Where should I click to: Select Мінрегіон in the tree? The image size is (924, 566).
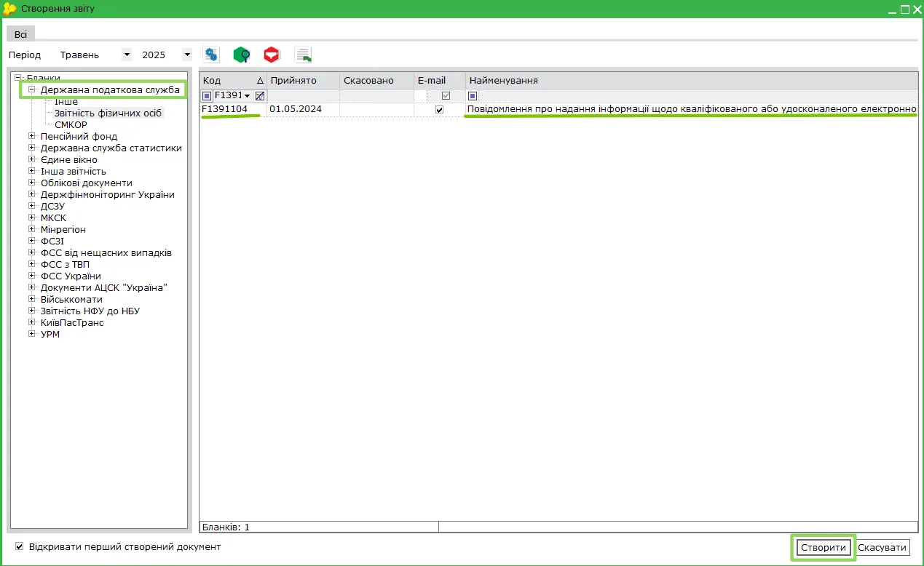pyautogui.click(x=63, y=229)
